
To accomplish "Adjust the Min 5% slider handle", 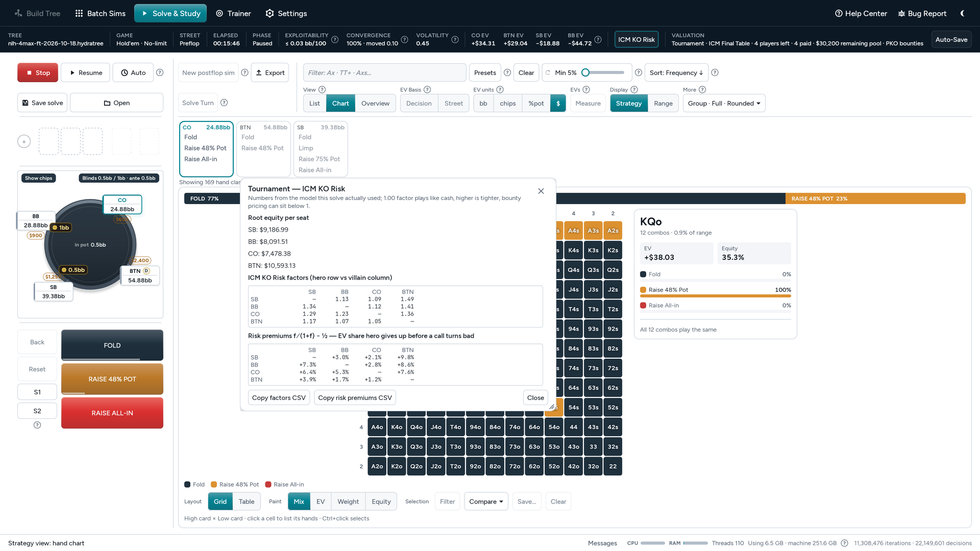I will [x=585, y=72].
